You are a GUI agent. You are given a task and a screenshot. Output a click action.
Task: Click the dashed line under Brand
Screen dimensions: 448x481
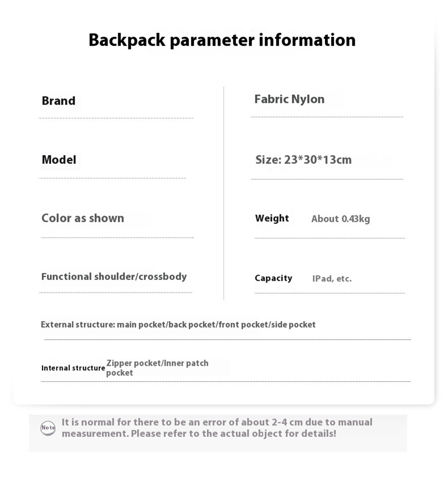(x=116, y=118)
